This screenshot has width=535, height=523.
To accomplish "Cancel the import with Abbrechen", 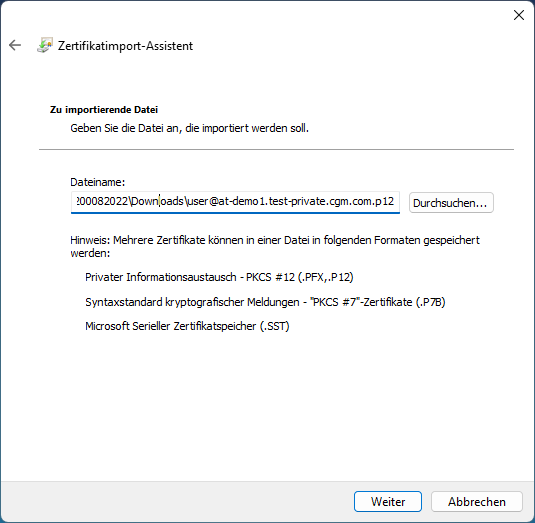I will (x=477, y=502).
